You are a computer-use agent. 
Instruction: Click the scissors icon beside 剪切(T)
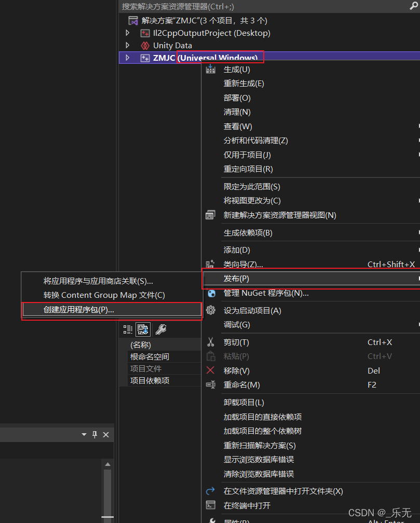(210, 342)
